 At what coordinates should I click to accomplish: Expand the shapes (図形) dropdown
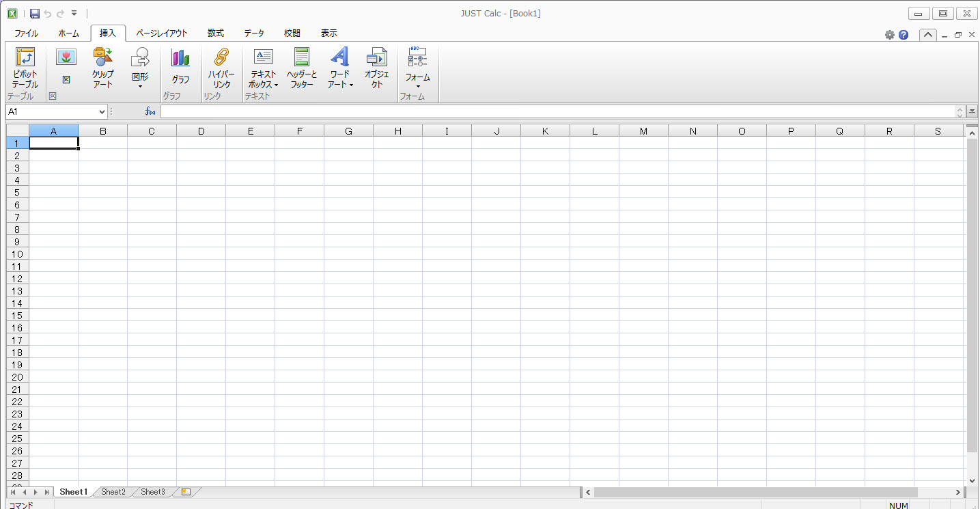[140, 85]
